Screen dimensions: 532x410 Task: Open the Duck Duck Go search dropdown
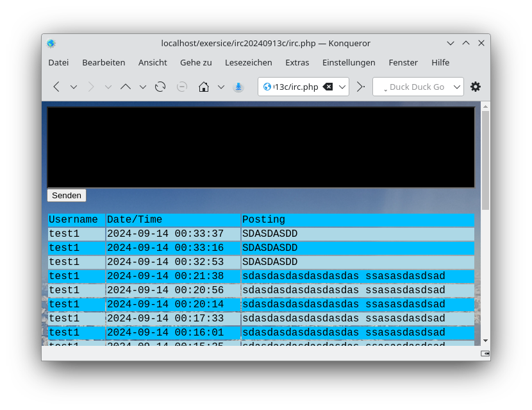coord(456,87)
